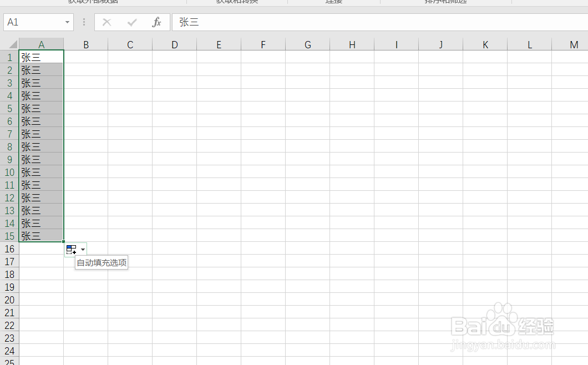Click the Insert Function fx icon
Screen dimensions: 588x365
(156, 22)
